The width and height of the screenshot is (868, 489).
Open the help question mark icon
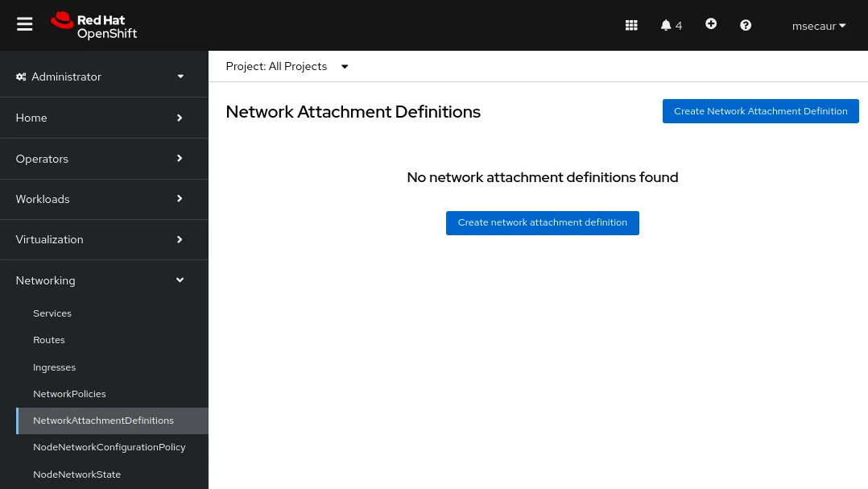[746, 26]
